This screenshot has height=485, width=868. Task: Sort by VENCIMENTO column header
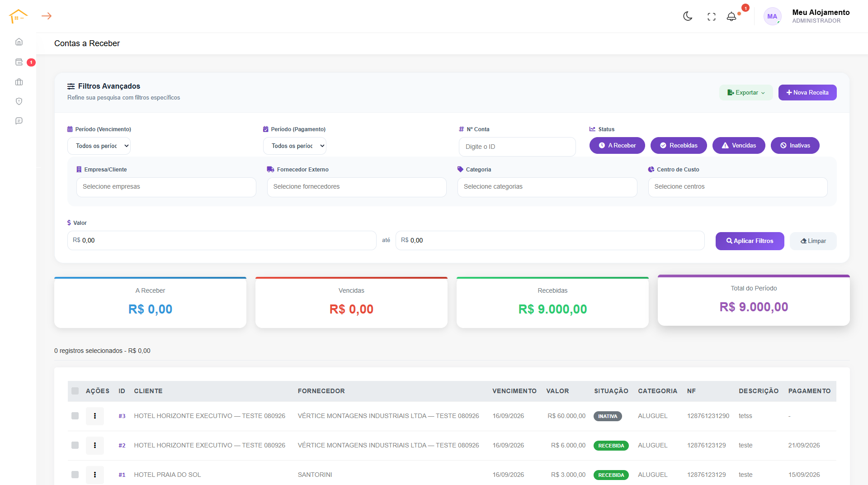point(514,391)
